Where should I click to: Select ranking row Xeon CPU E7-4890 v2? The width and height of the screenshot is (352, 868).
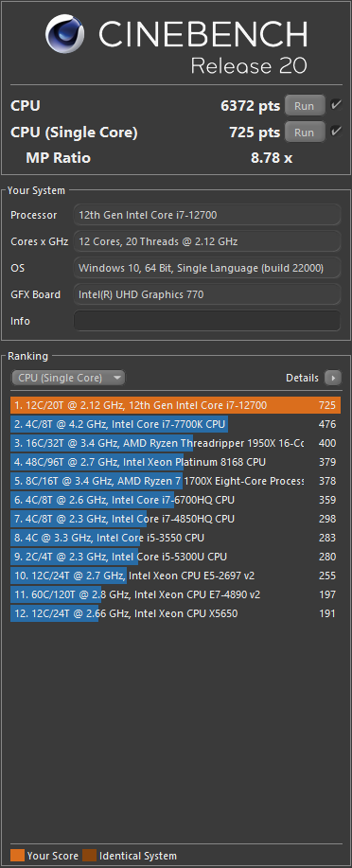pos(175,594)
